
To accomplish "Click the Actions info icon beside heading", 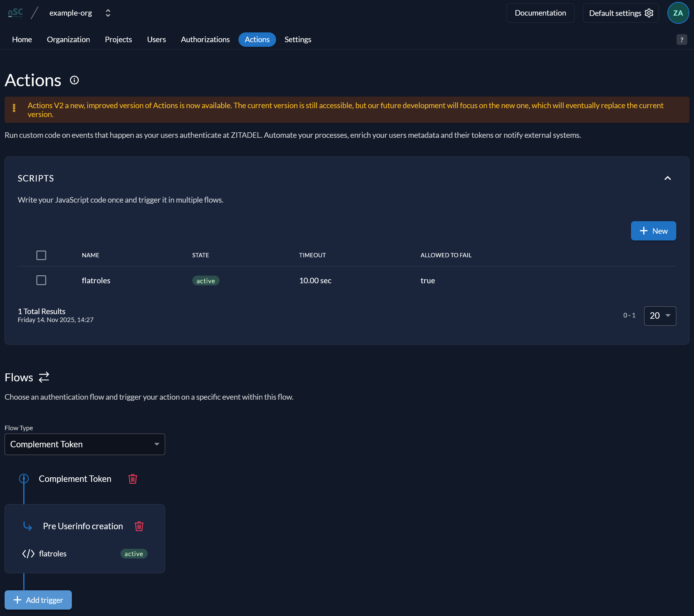I will 74,80.
